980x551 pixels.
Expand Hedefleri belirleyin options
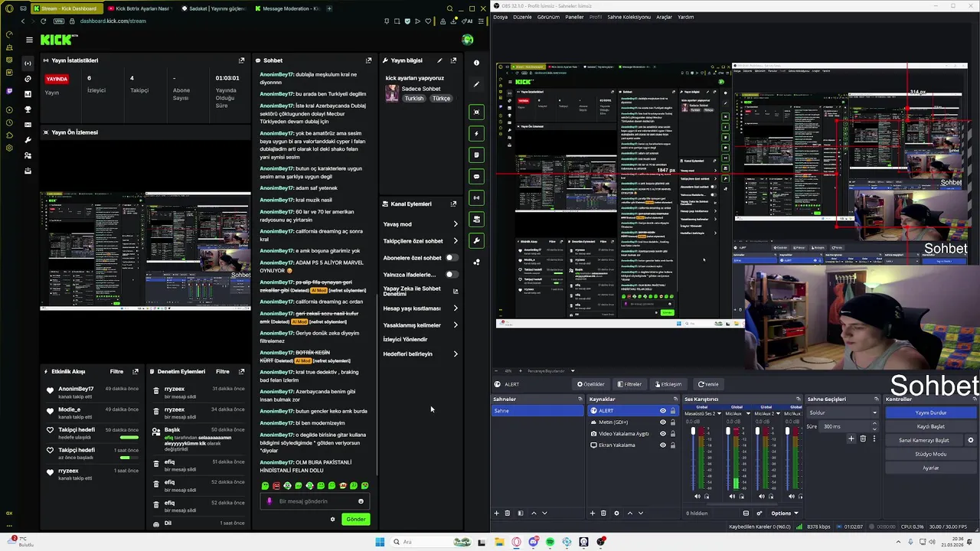[x=456, y=354]
